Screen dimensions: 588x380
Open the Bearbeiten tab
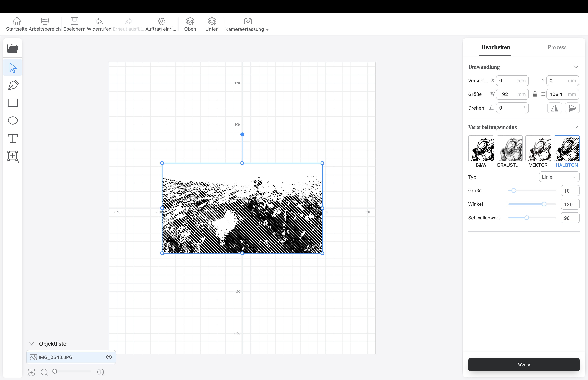pos(495,47)
